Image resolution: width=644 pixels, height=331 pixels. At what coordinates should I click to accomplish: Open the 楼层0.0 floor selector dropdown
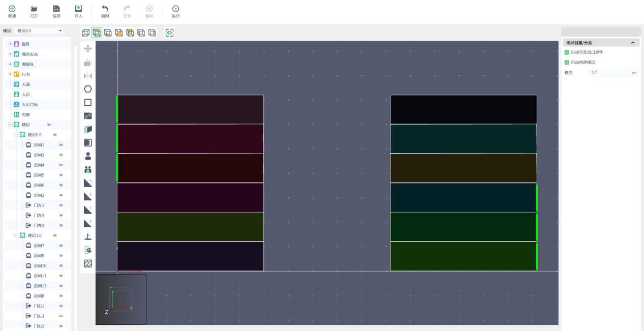coord(39,31)
